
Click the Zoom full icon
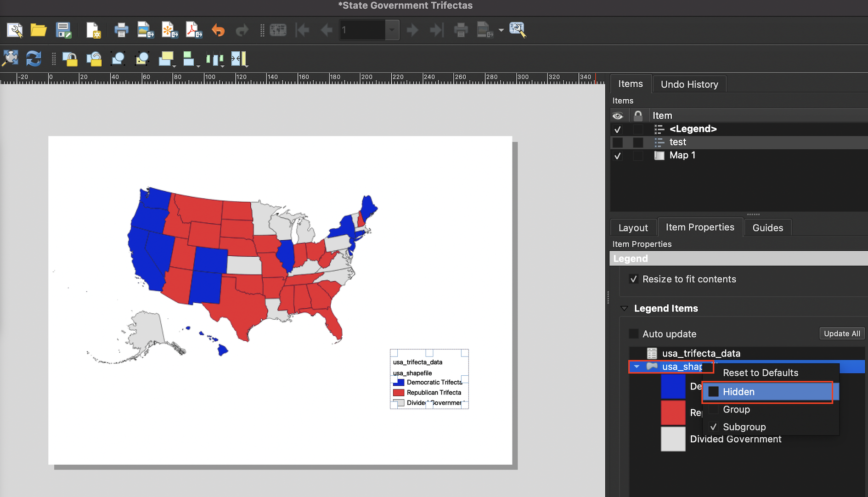click(10, 59)
